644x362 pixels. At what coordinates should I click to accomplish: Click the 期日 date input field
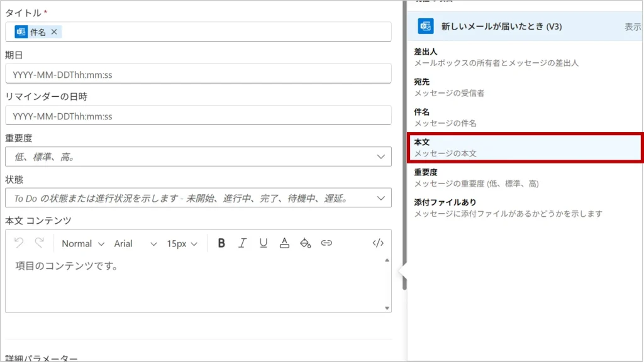tap(197, 74)
